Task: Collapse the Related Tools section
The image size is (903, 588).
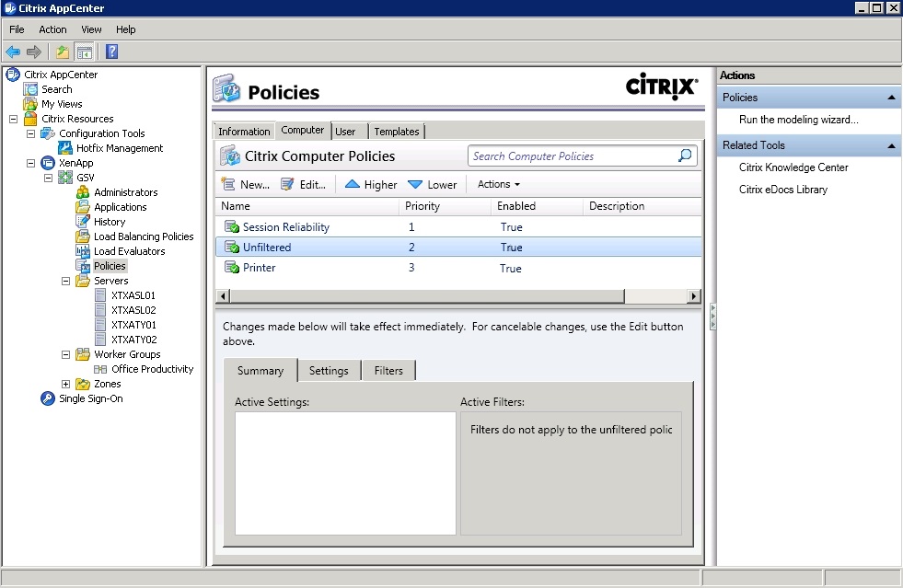Action: coord(891,145)
